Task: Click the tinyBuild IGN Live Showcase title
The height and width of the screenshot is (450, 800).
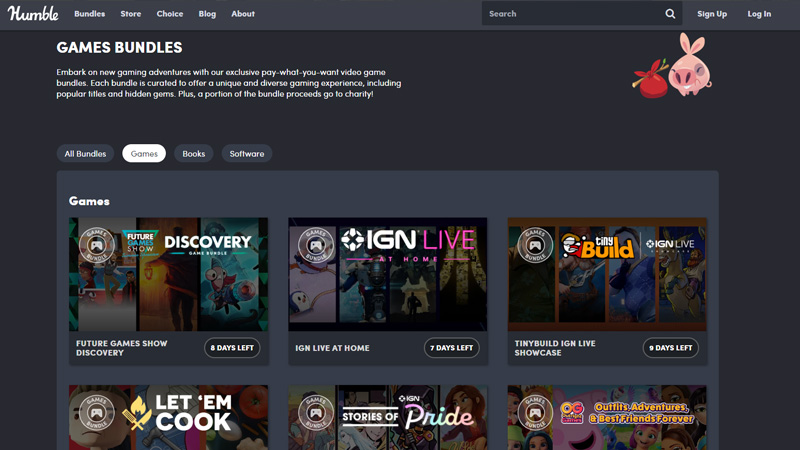Action: (555, 348)
